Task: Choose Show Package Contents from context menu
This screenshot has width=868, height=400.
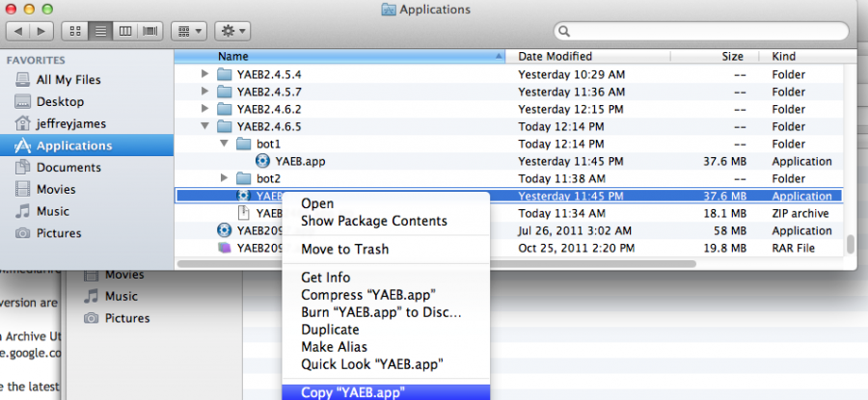Action: (373, 221)
